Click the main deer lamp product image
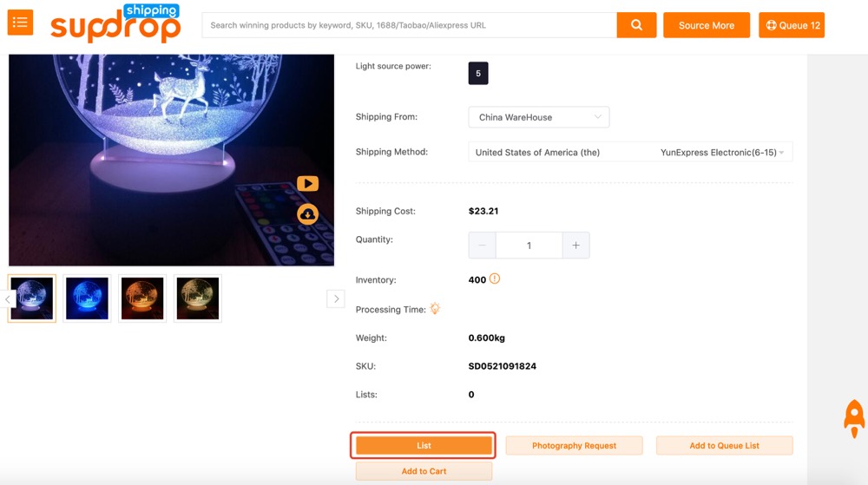Image resolution: width=868 pixels, height=485 pixels. pos(171,160)
